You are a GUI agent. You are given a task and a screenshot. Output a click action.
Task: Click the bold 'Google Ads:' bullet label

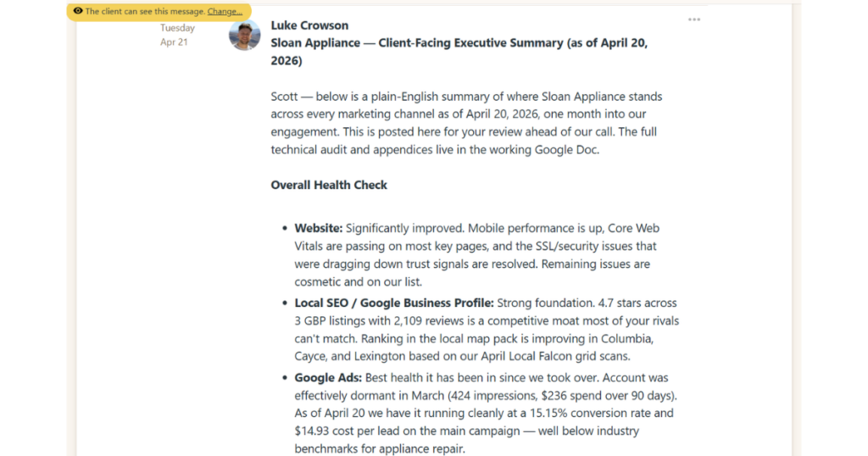[328, 377]
